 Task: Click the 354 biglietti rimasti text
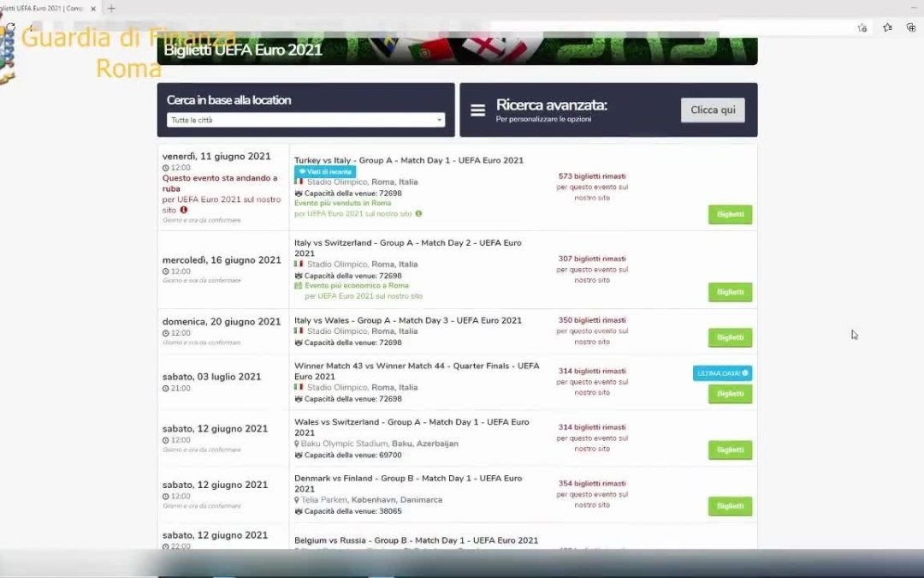[592, 484]
